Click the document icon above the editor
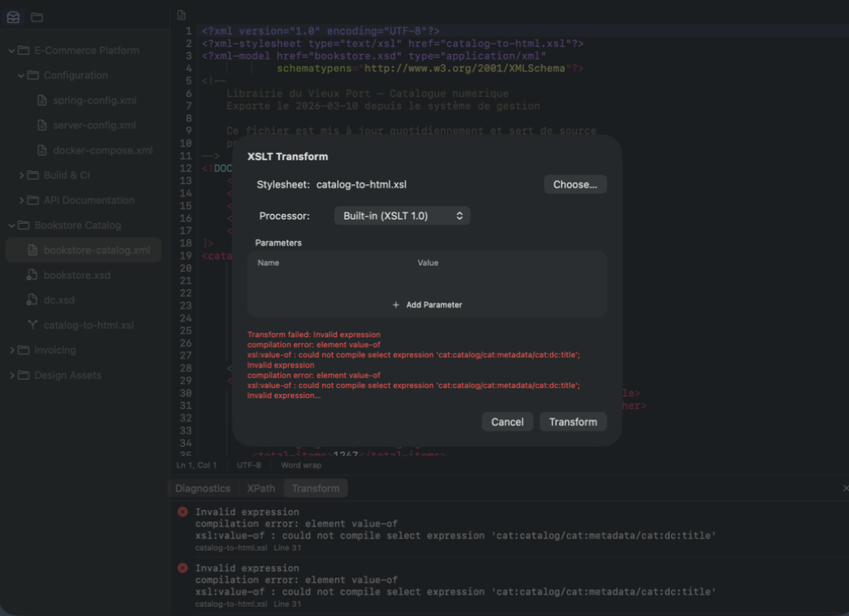849x616 pixels. tap(180, 15)
